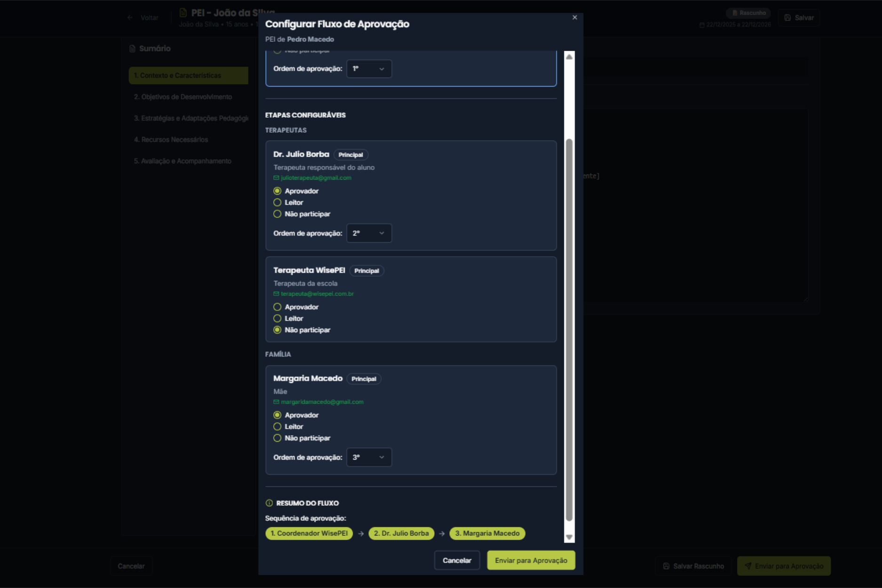
Task: Expand Dr. Julio Borba's approval order dropdown
Action: tap(369, 233)
